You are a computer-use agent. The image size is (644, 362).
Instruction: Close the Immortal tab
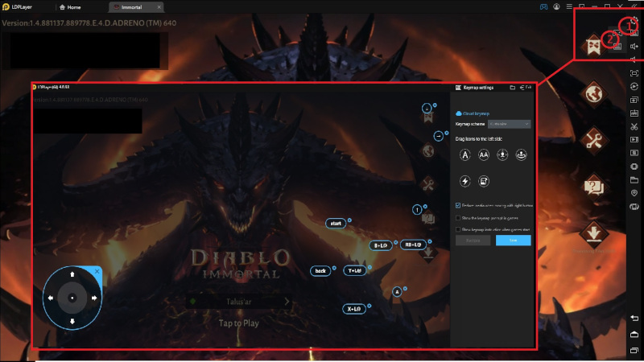(x=159, y=7)
